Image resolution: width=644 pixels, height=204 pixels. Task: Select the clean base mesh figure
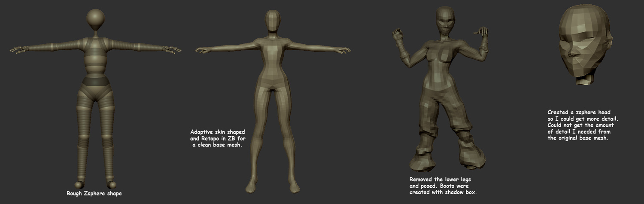point(272,101)
